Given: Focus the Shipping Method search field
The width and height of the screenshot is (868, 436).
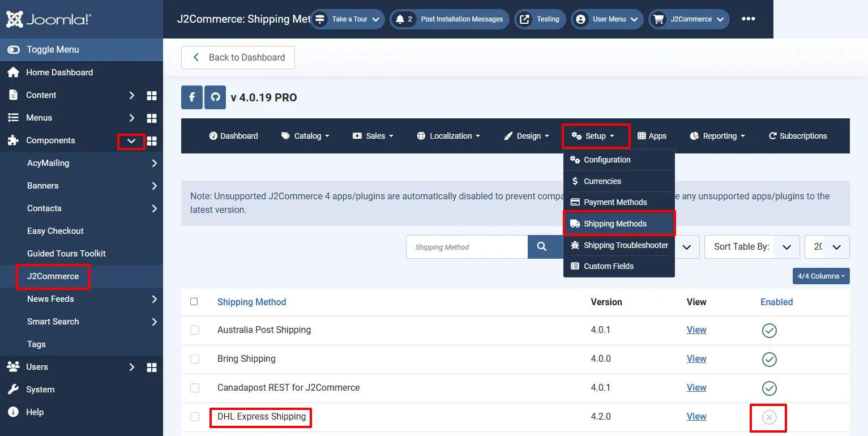Looking at the screenshot, I should click(467, 247).
